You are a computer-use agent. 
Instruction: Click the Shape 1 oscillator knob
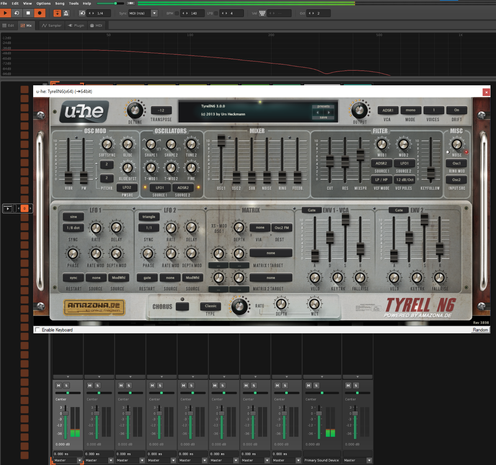[151, 144]
